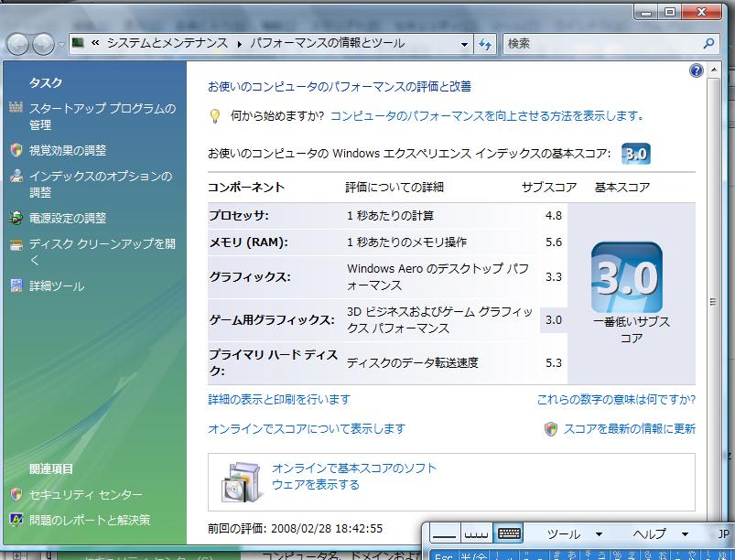Open 視覚効果の調整 task link
This screenshot has width=735, height=560.
point(68,150)
